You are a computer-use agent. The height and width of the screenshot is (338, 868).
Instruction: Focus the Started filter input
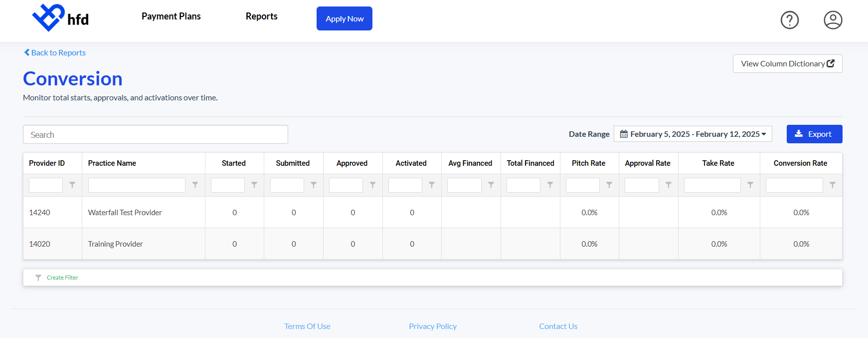pos(228,185)
